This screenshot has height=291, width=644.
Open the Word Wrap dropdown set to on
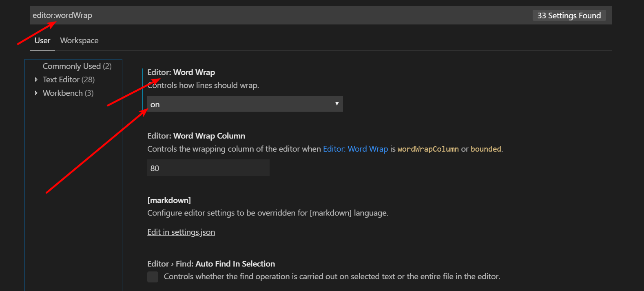[241, 104]
